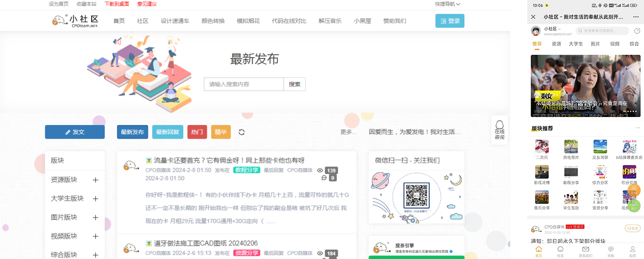Expand 图片版块 with plus icon
The width and height of the screenshot is (644, 259).
[x=95, y=217]
